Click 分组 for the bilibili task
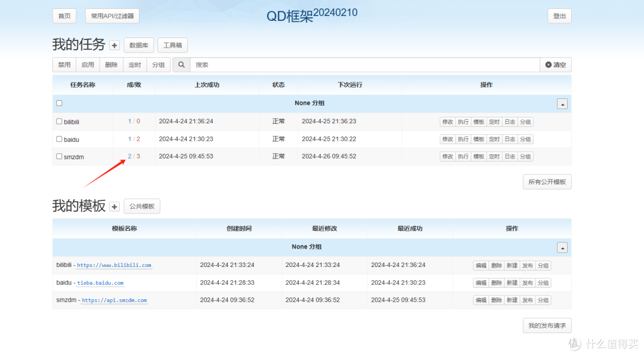Viewport: 644px width, 357px height. pos(525,122)
